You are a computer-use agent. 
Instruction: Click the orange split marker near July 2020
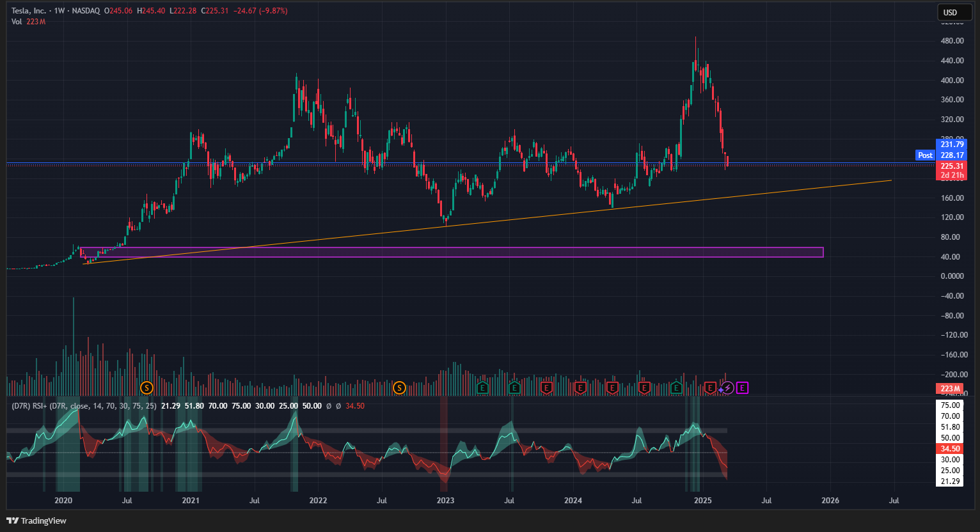point(146,387)
